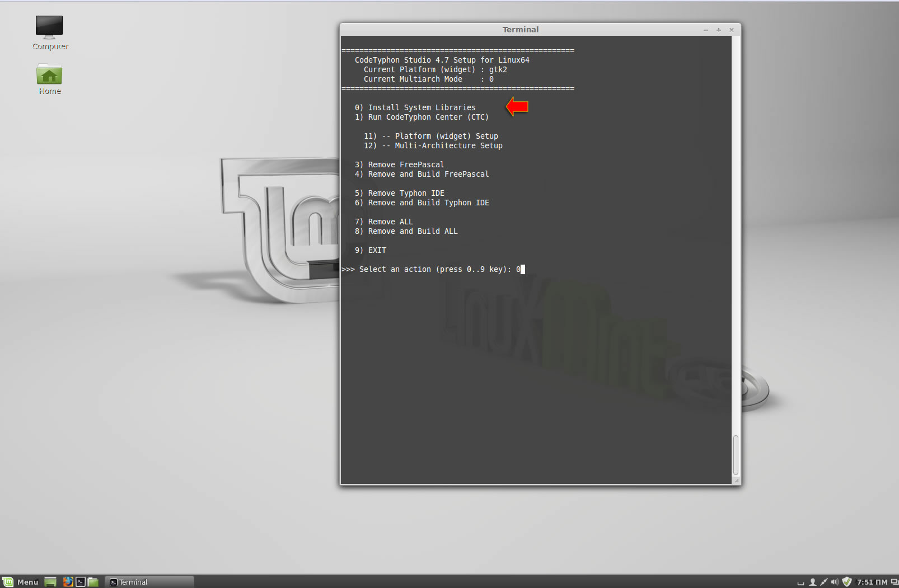The image size is (899, 588).
Task: Click the "Remove and Build FreePascal" line
Action: [422, 174]
